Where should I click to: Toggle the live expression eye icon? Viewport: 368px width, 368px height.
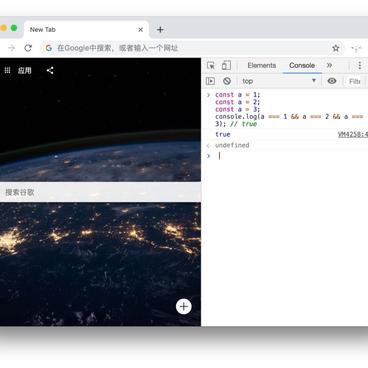pos(332,81)
